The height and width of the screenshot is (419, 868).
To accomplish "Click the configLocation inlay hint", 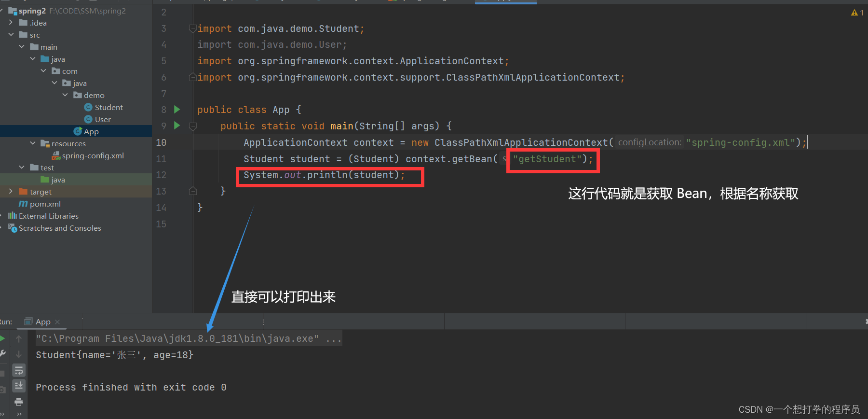I will pyautogui.click(x=650, y=142).
